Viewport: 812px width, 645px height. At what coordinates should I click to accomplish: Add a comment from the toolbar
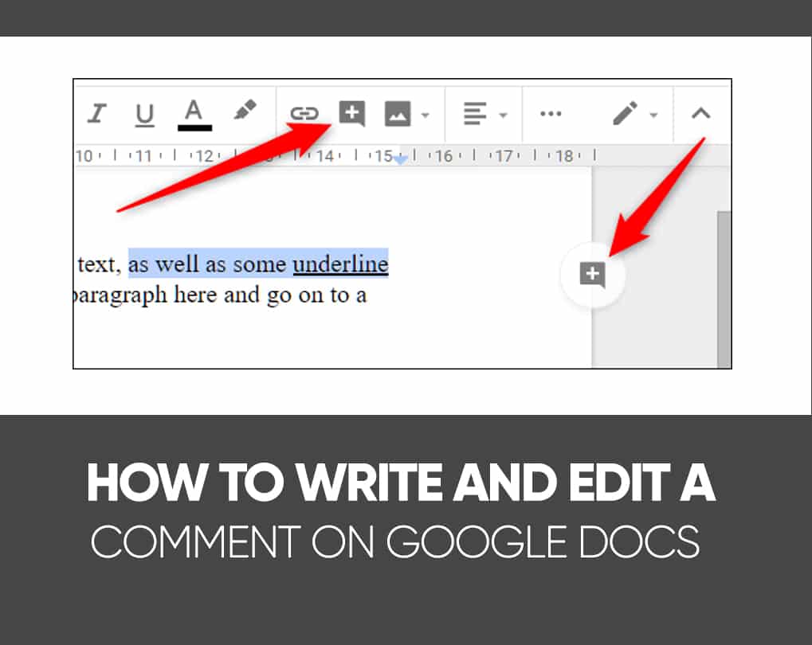352,113
